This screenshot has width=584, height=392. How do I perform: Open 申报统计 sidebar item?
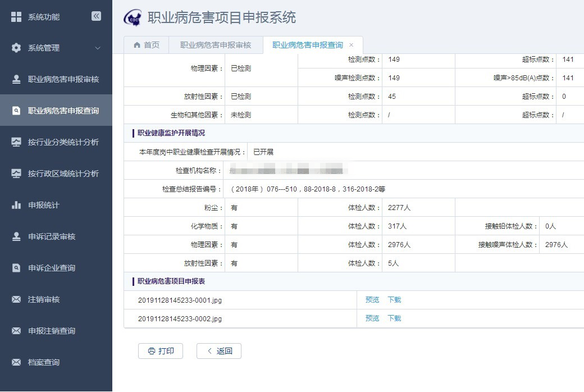pos(56,205)
